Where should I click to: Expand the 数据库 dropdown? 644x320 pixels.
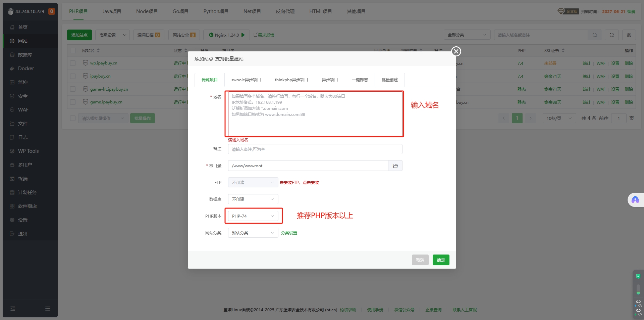253,199
